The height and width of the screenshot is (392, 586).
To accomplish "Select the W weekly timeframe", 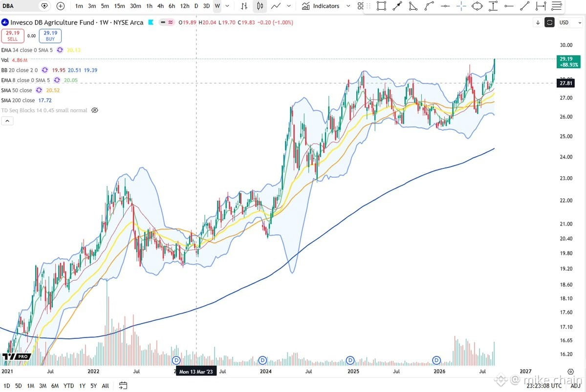I will pyautogui.click(x=217, y=6).
